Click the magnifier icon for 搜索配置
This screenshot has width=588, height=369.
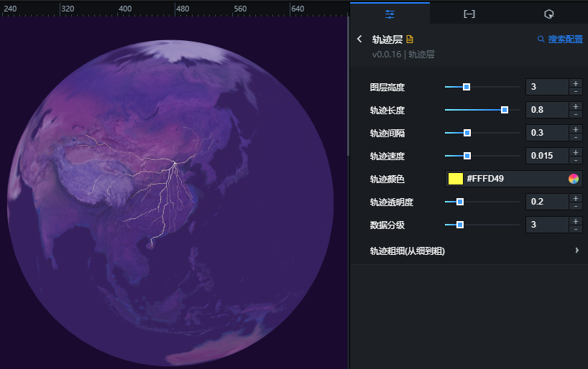(x=541, y=39)
